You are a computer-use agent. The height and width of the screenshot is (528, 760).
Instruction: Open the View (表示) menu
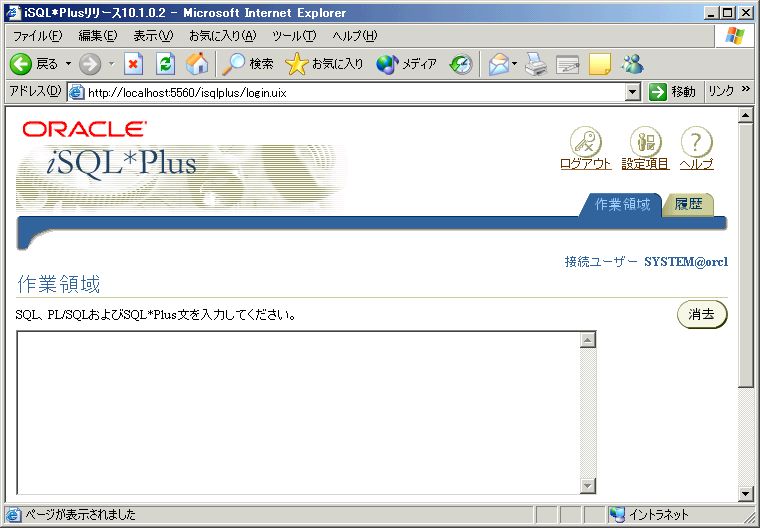(x=153, y=36)
